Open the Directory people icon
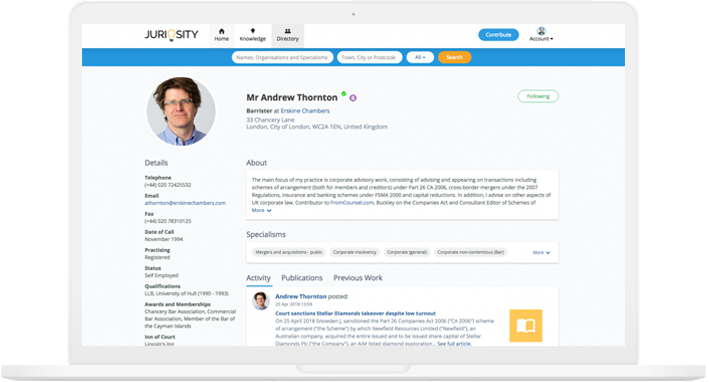Screen dimensions: 709x382 pyautogui.click(x=288, y=31)
